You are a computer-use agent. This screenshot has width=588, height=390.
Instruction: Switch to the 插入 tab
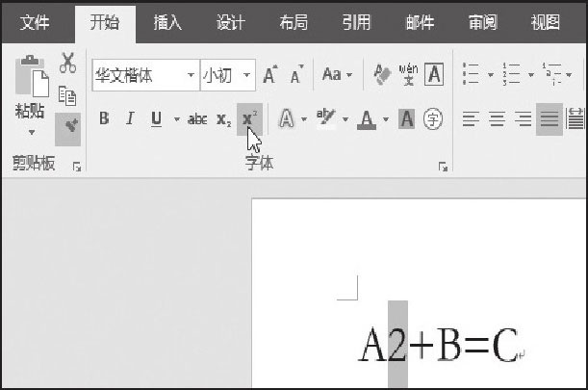167,22
